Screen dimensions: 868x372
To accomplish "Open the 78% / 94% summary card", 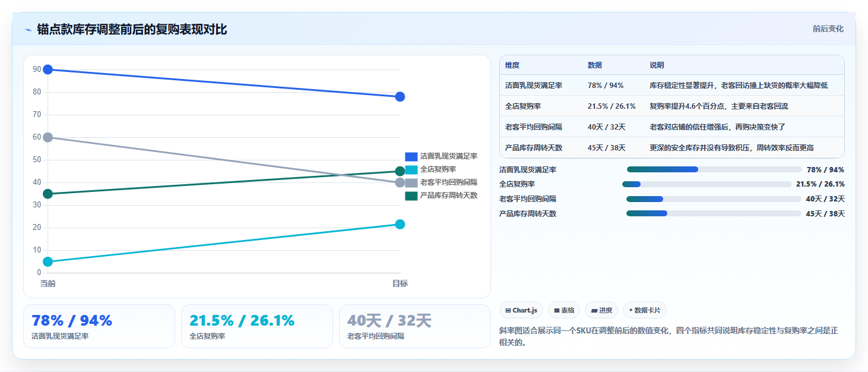I will click(x=99, y=326).
